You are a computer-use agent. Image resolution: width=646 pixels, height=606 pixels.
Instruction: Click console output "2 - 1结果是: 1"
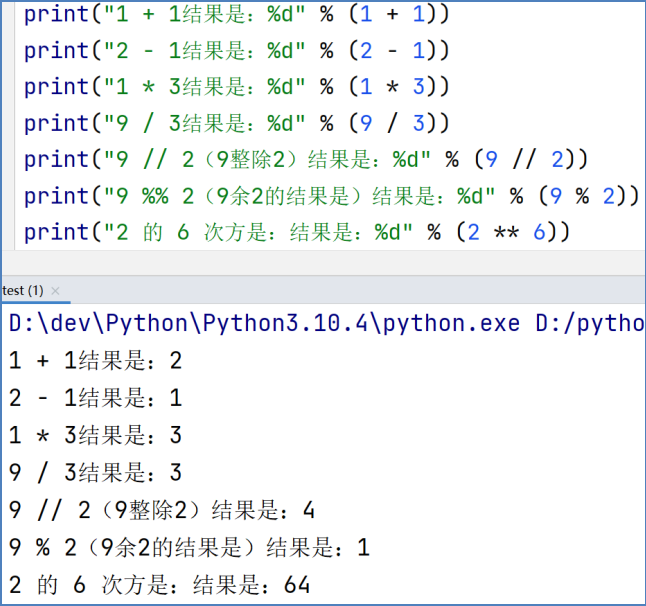96,398
